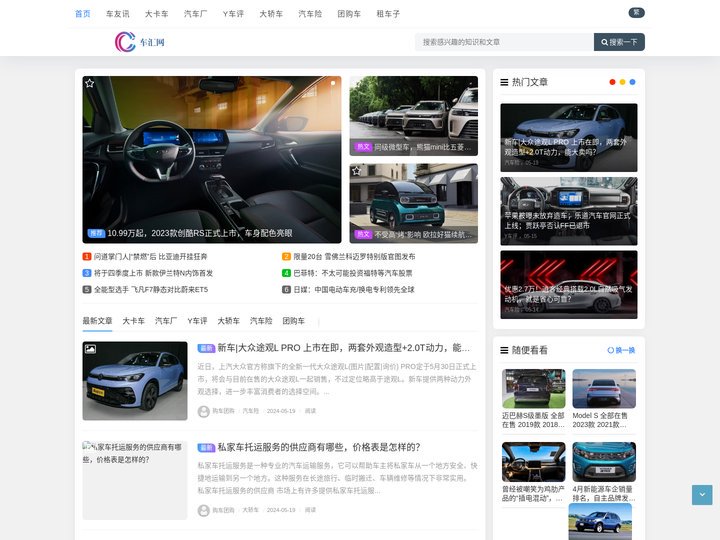Click the author avatar under the 私家车托运 article
Image resolution: width=720 pixels, height=540 pixels.
tap(203, 510)
